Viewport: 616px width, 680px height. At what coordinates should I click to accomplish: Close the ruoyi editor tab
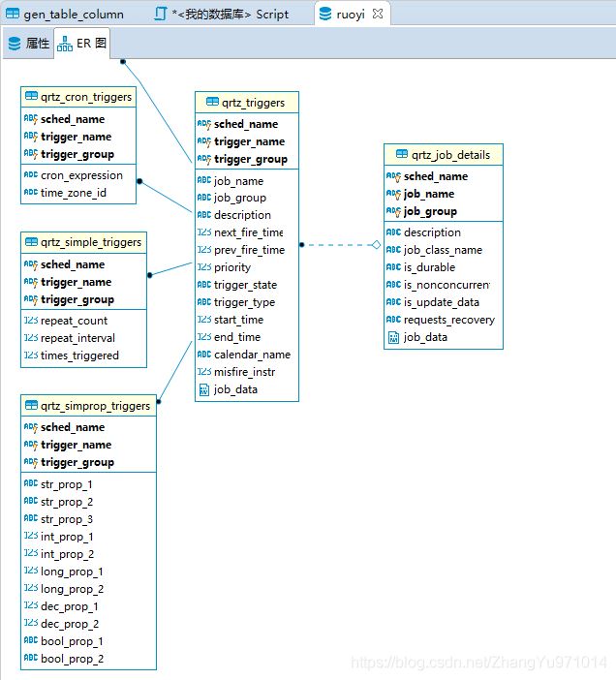[378, 14]
